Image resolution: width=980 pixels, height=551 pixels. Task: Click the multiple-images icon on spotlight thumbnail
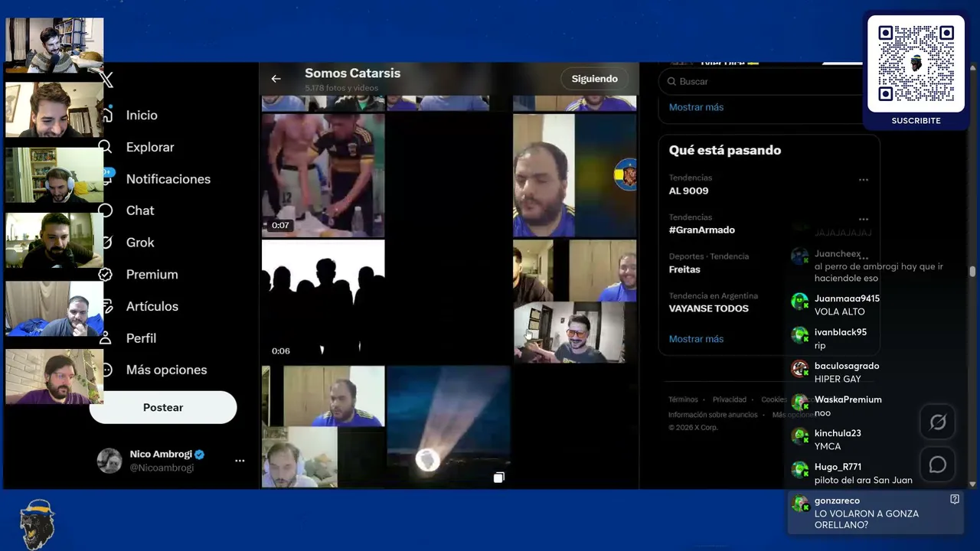point(498,478)
